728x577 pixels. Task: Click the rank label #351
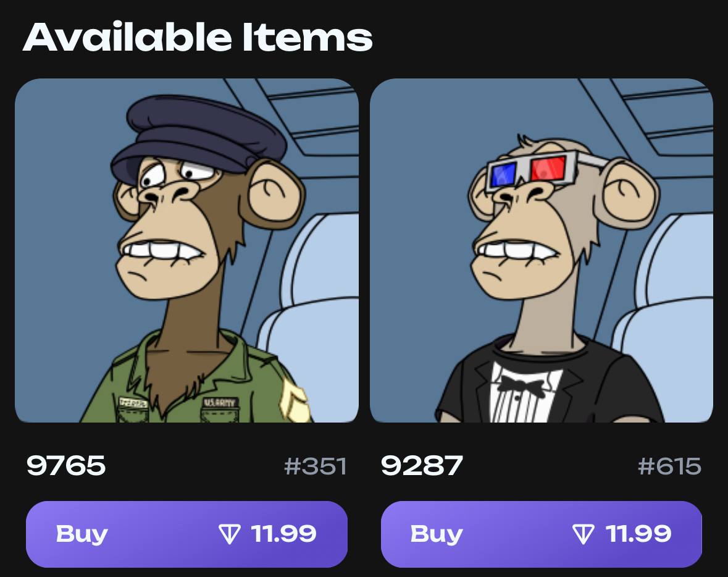316,466
